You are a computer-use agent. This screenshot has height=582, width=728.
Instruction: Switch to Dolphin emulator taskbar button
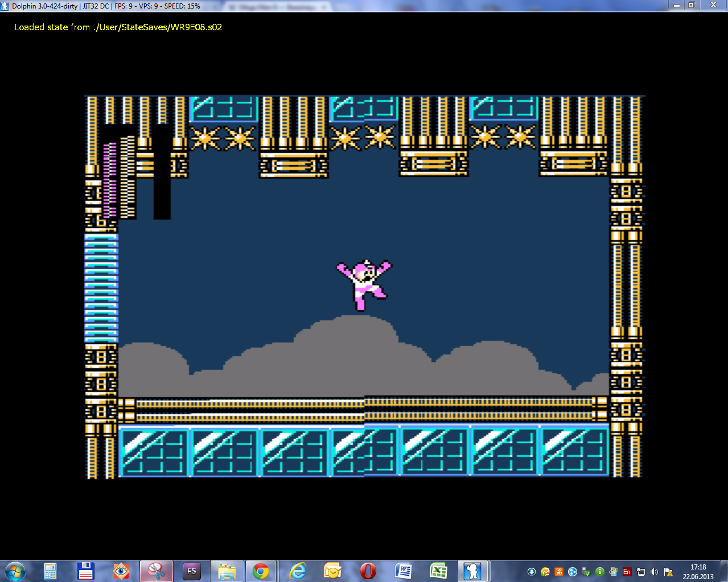[472, 571]
